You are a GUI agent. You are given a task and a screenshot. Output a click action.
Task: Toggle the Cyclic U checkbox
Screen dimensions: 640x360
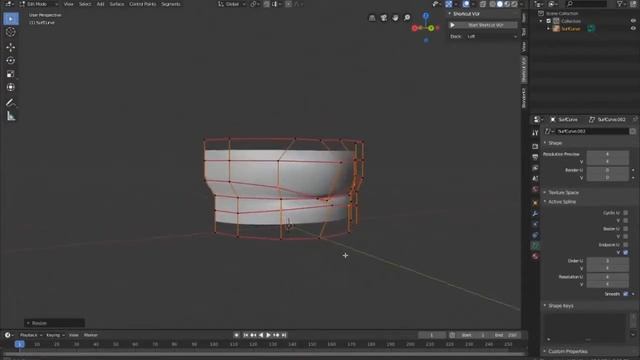[626, 213]
